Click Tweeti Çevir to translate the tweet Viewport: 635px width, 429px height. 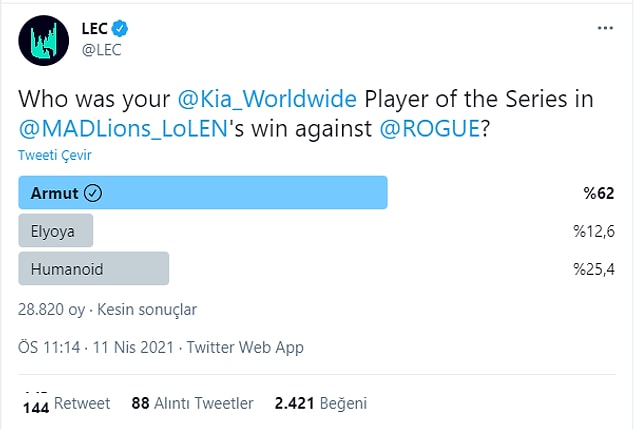55,155
